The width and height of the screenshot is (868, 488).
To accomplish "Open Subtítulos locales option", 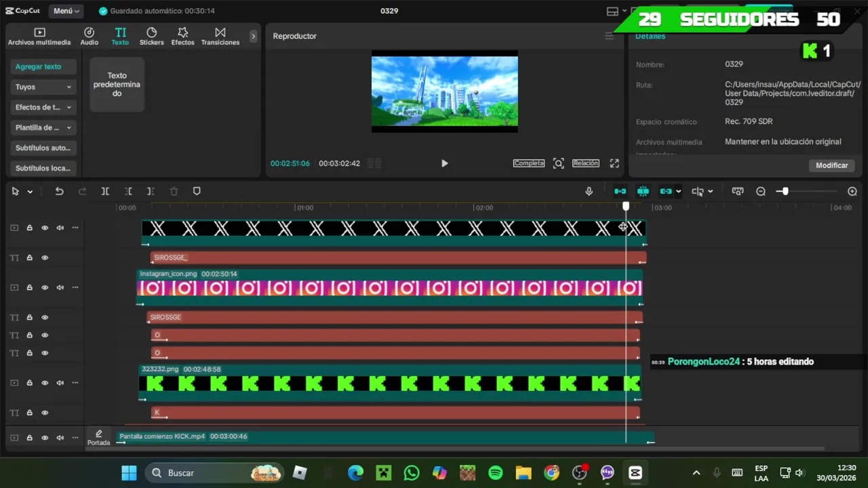I will (x=43, y=168).
